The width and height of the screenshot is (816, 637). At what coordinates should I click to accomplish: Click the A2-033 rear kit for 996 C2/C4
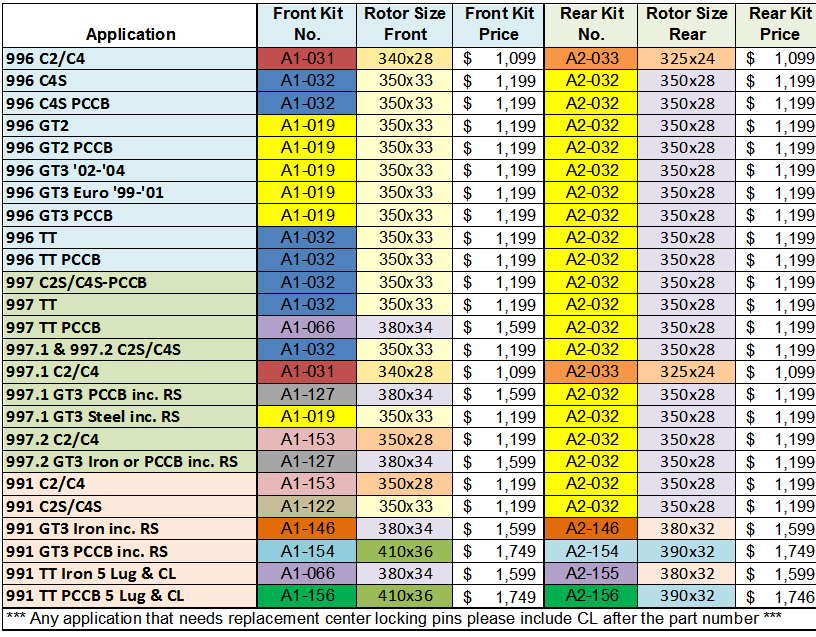coord(591,59)
